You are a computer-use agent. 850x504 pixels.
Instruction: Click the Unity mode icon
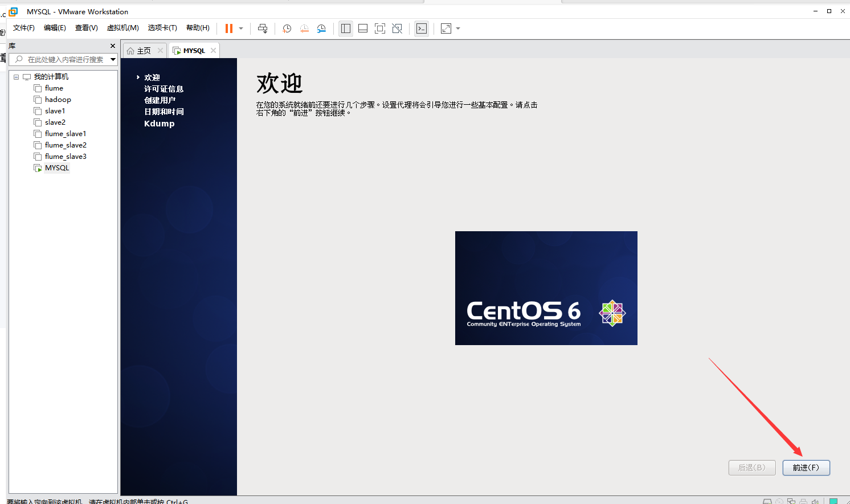pos(397,28)
